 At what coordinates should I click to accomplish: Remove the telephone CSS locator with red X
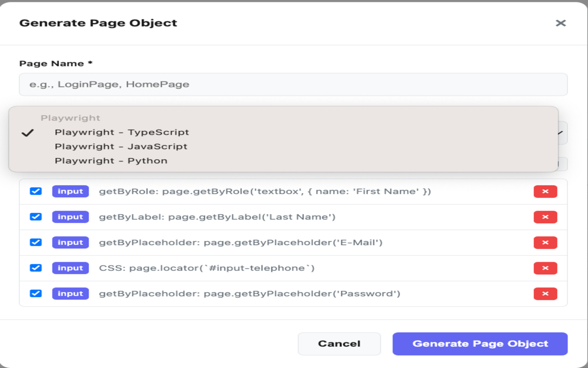click(545, 268)
